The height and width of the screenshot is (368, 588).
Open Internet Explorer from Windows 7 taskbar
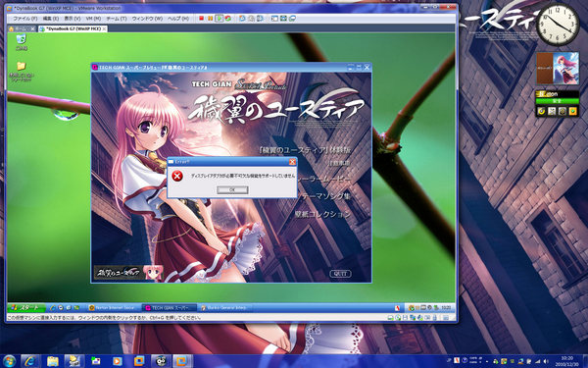[30, 361]
